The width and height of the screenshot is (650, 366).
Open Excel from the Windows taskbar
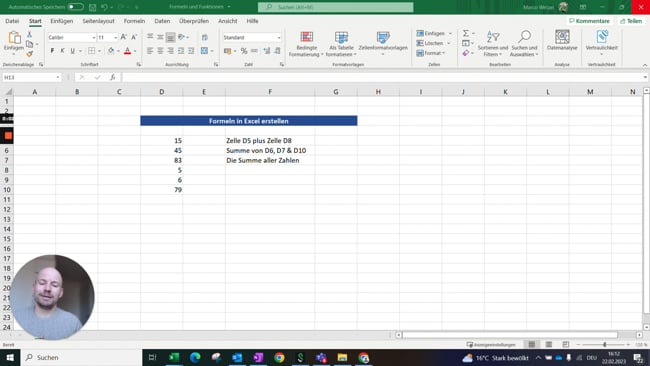[x=174, y=357]
